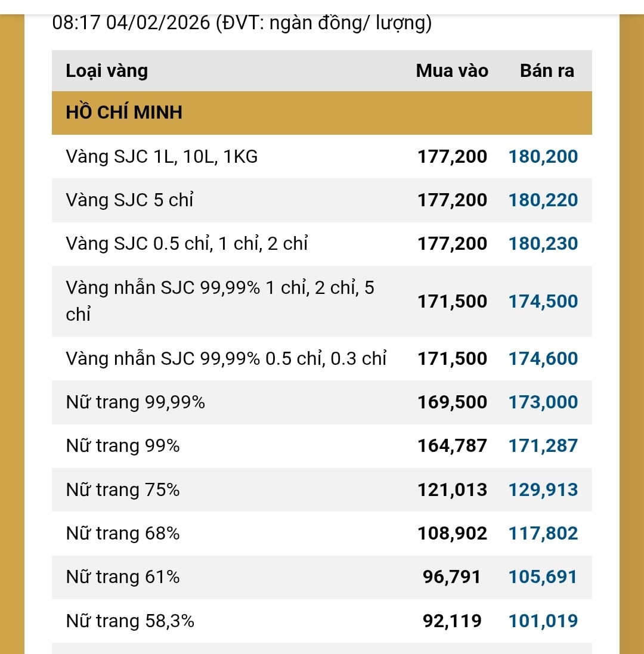Click the Loại vàng column header

coord(107,70)
